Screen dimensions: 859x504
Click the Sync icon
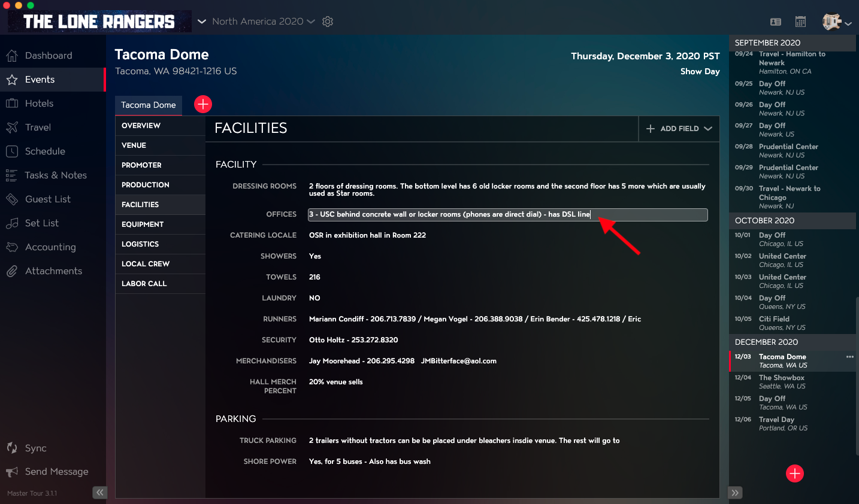pos(12,448)
